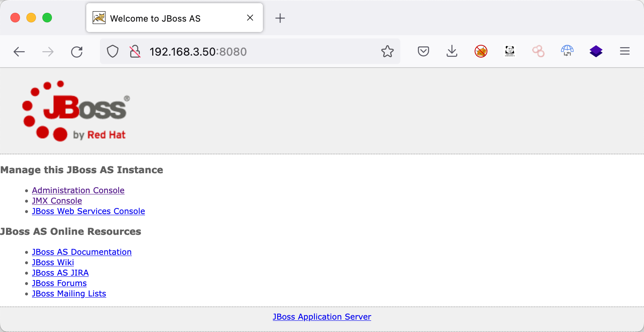Open the downloads panel
644x332 pixels.
[x=452, y=52]
